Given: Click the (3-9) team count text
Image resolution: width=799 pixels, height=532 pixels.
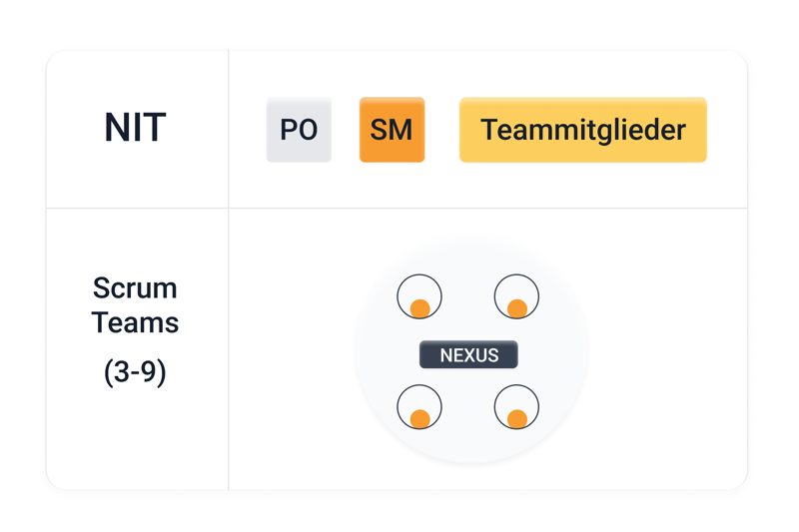Looking at the screenshot, I should (135, 372).
